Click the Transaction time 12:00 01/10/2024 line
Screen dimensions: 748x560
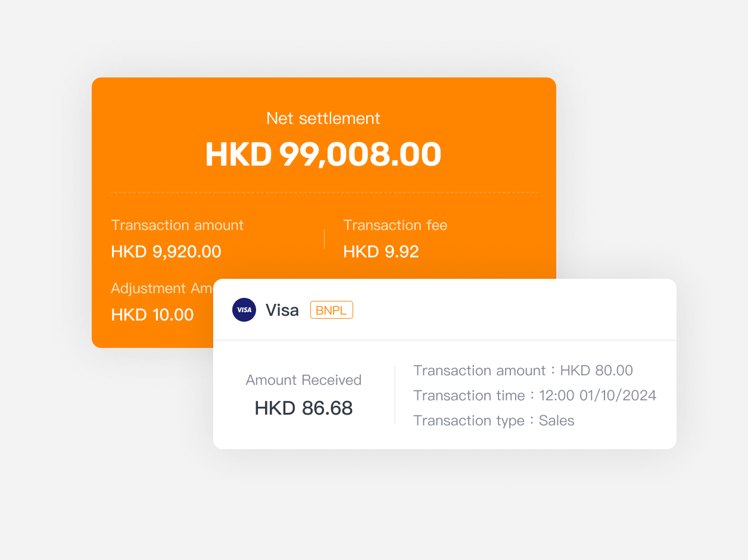pos(535,396)
